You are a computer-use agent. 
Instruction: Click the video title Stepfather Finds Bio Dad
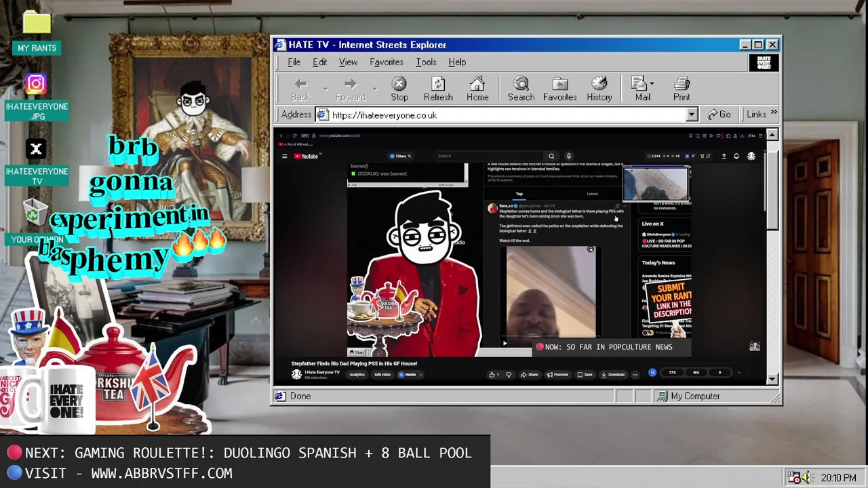click(x=354, y=363)
